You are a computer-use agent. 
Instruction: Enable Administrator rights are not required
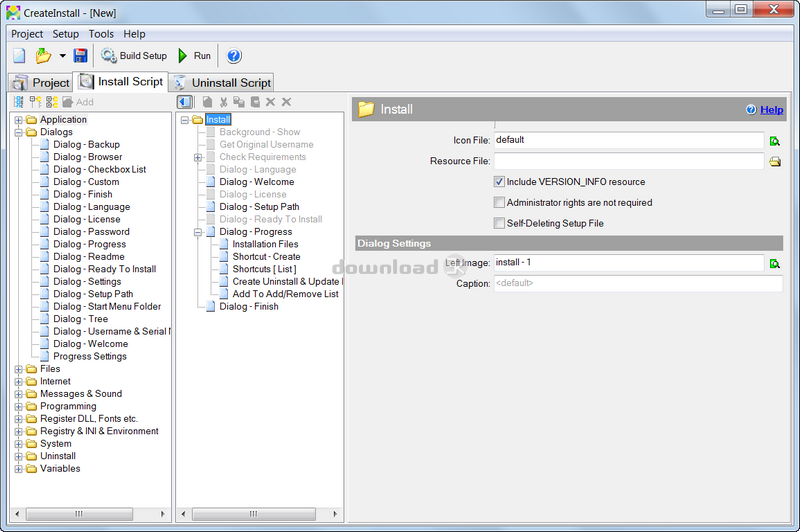click(499, 202)
